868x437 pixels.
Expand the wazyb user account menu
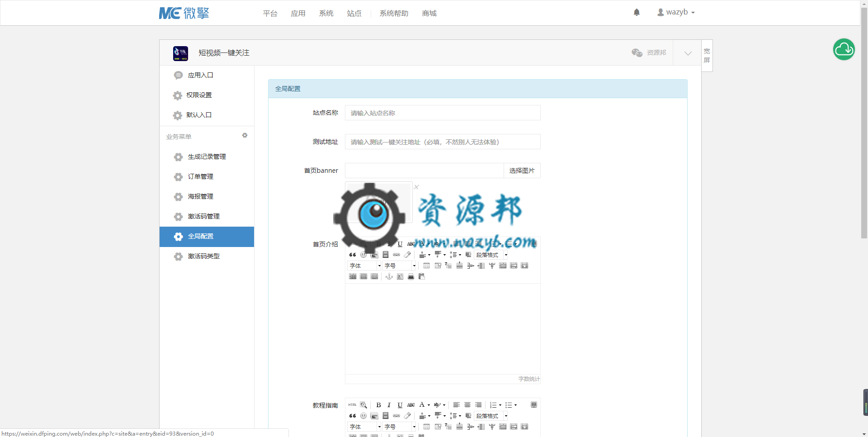click(676, 12)
